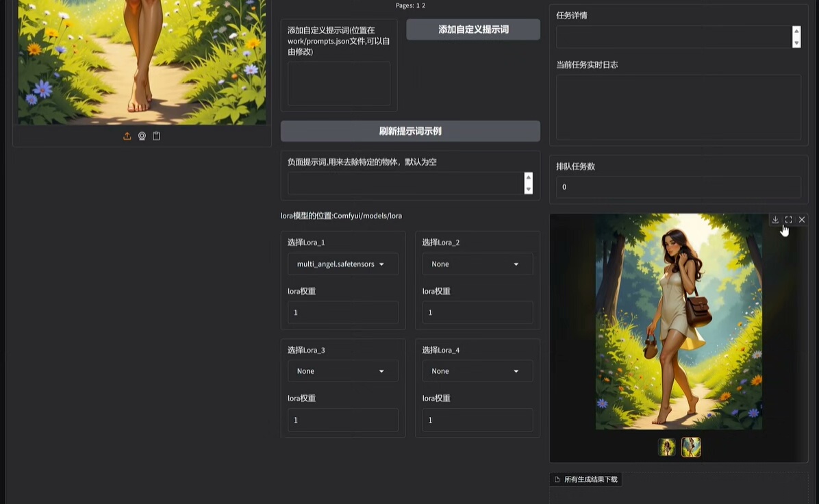Open the 选择Lora_2 dropdown

477,264
